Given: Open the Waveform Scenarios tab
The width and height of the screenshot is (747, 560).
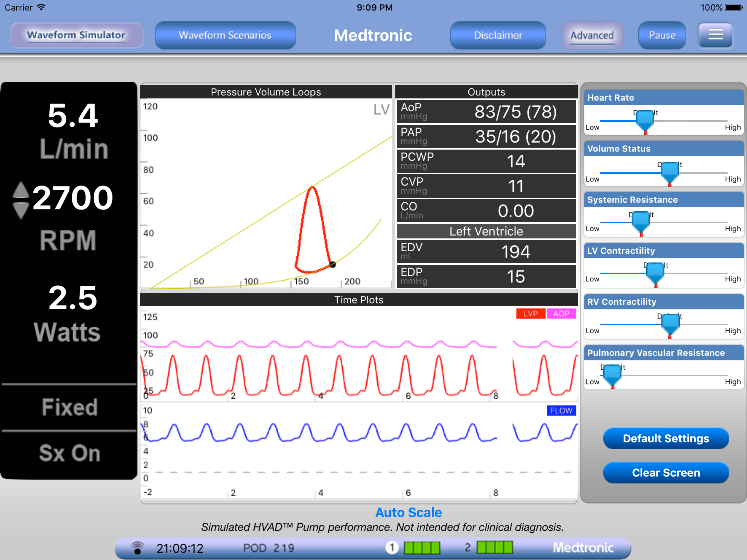Looking at the screenshot, I should [225, 35].
